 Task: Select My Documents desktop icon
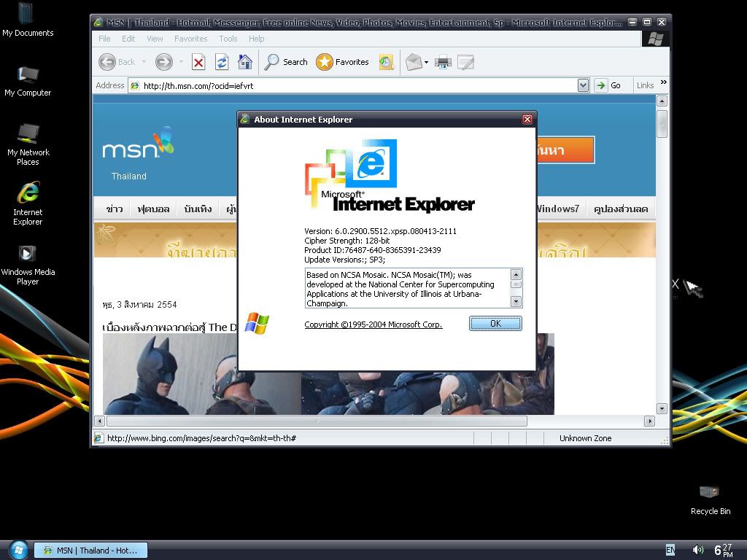28,20
